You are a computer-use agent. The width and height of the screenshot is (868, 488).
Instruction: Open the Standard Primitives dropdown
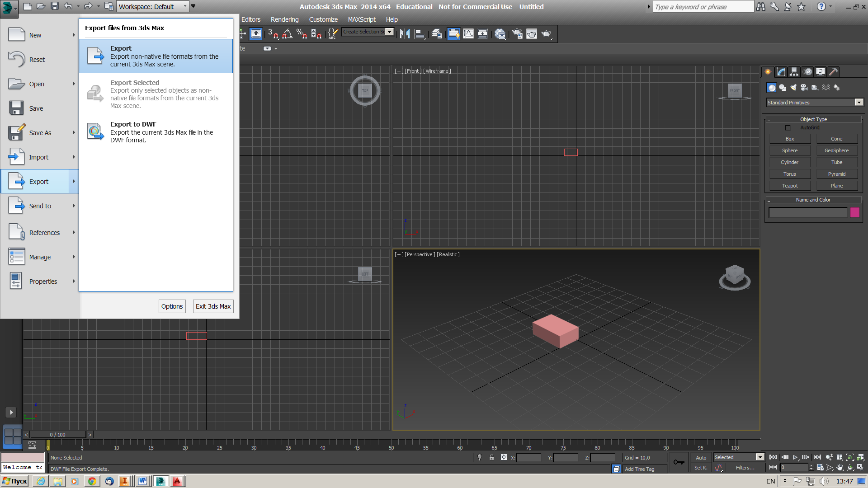pyautogui.click(x=859, y=103)
